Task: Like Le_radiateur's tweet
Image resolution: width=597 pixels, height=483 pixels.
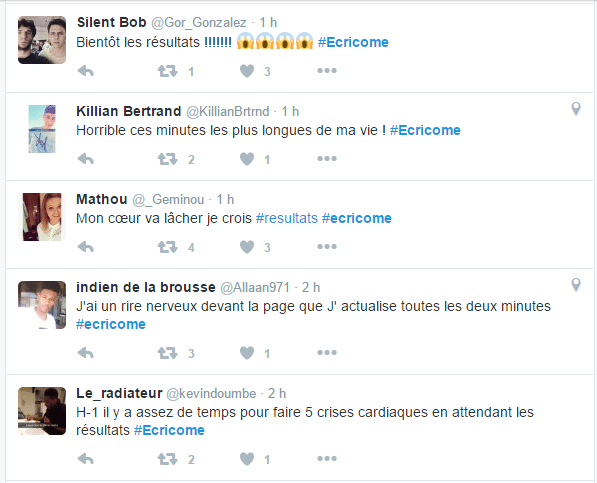Action: (x=247, y=459)
